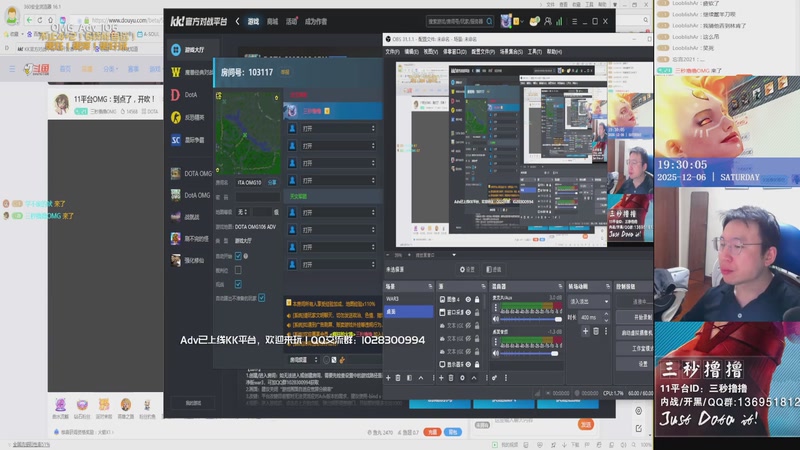800x450 pixels.
Task: Click the 启动虚拟摄像机 button in OBS
Action: pyautogui.click(x=635, y=333)
